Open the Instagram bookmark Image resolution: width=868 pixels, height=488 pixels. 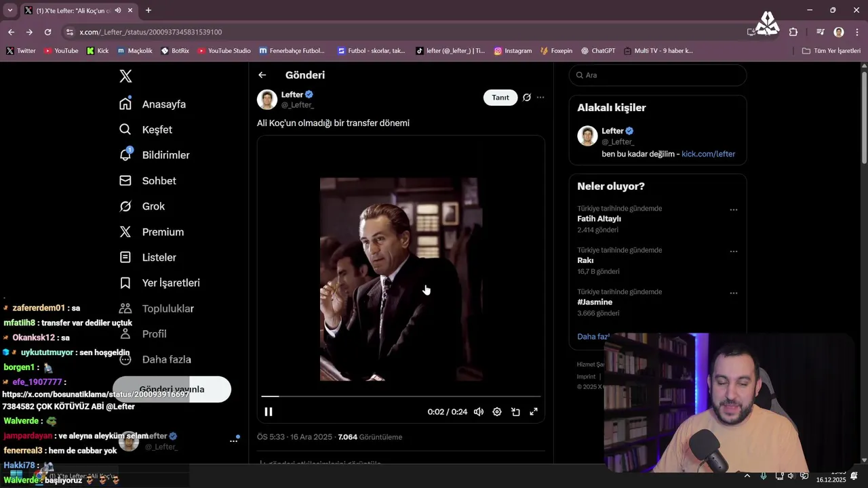coord(513,51)
